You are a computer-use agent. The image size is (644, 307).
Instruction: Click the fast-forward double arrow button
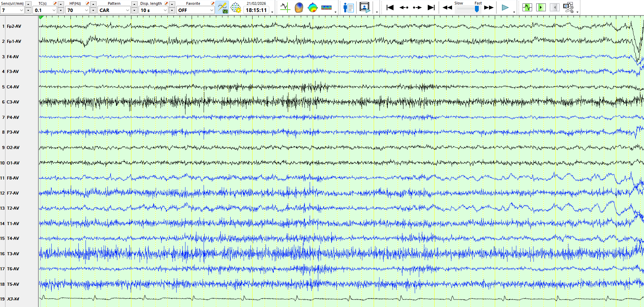pos(489,8)
